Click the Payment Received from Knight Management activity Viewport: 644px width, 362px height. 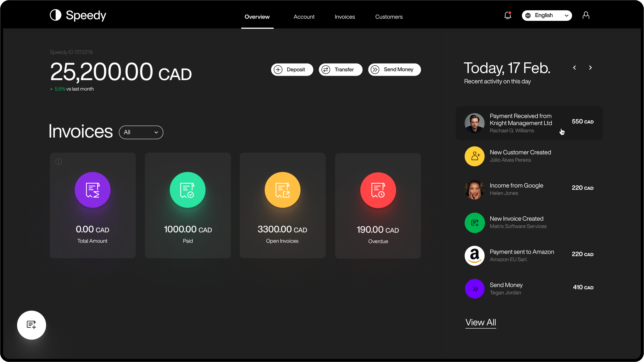(x=529, y=123)
